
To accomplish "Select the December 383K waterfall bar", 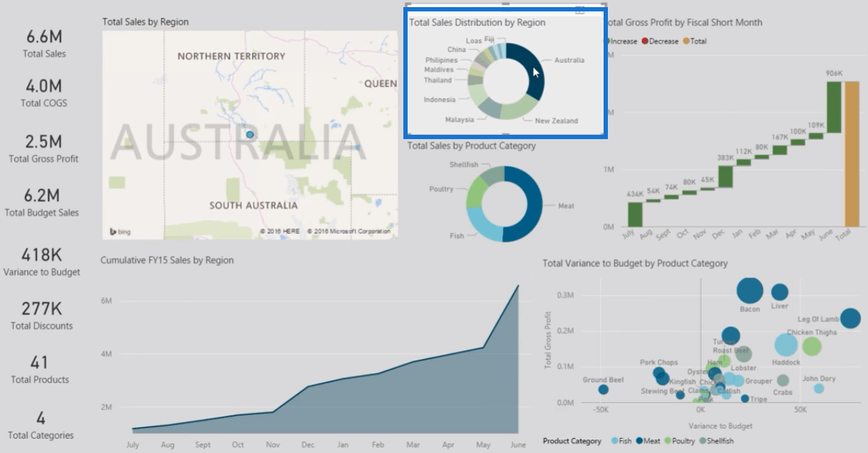I will point(725,176).
